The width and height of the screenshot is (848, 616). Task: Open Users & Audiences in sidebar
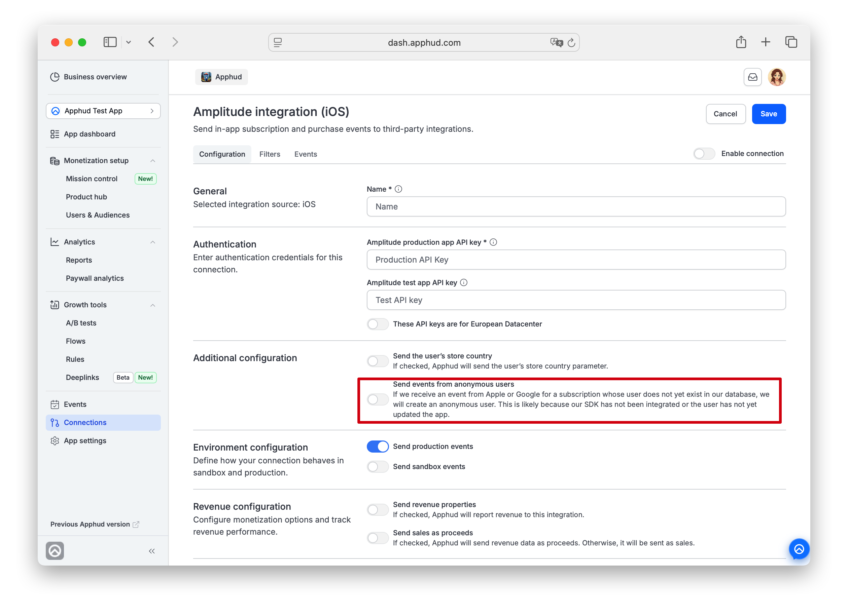coord(98,215)
